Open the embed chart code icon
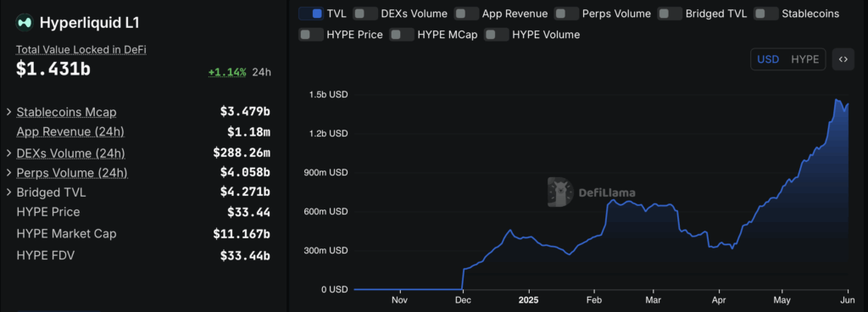Image resolution: width=868 pixels, height=312 pixels. [843, 59]
